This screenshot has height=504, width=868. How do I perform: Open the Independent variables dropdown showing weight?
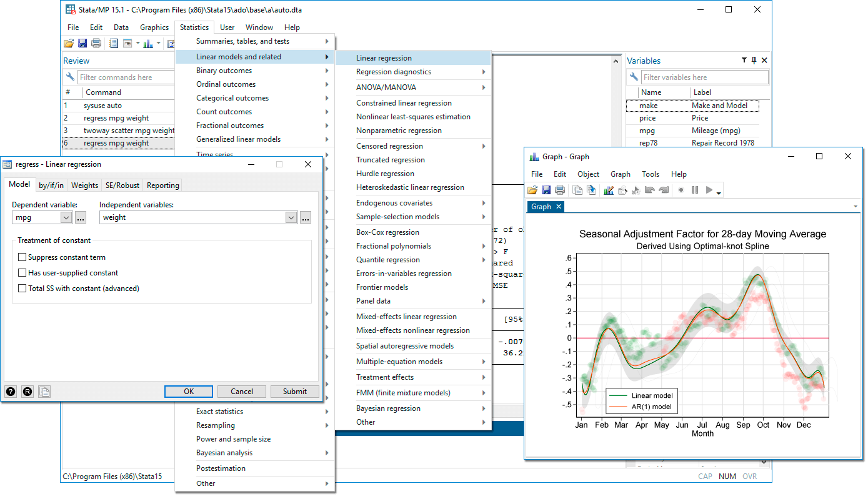(291, 217)
